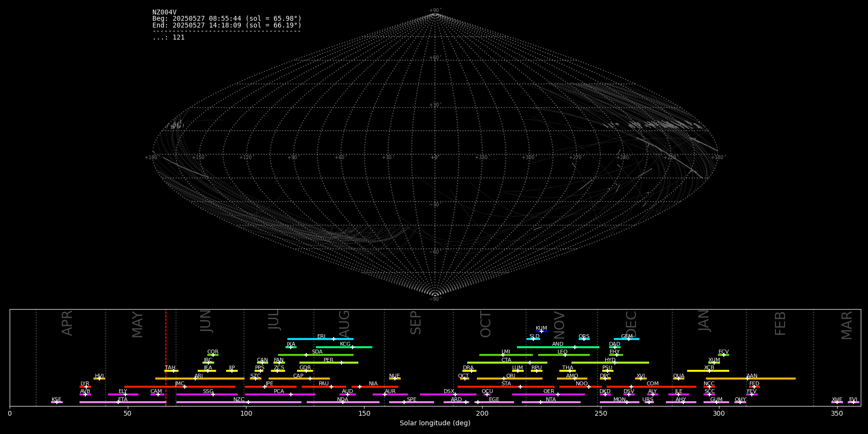868x434 pixels.
Task: Click the NDA shower activity bar
Action: [x=343, y=402]
